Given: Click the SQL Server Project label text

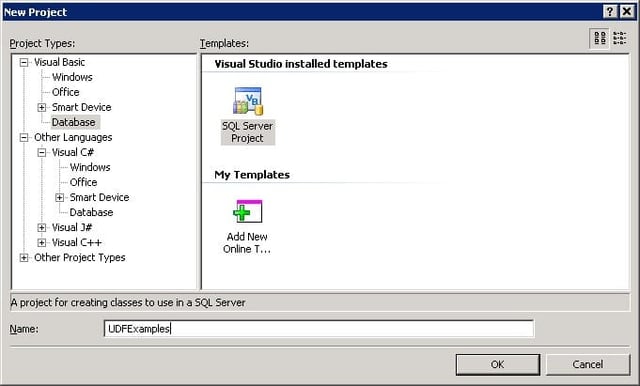Looking at the screenshot, I should coord(248,132).
